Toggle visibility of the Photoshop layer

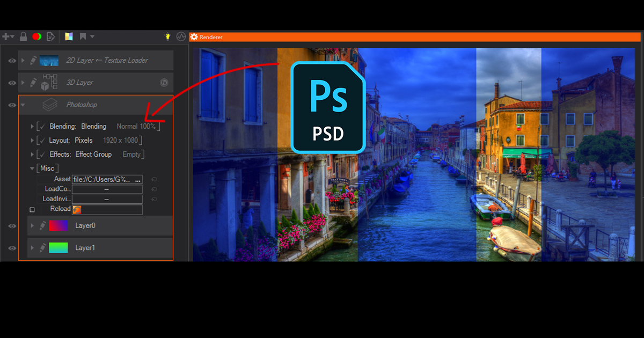coord(12,105)
